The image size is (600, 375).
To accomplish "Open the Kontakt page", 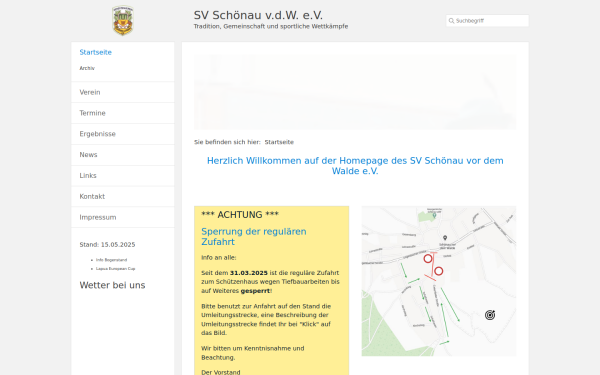I will [x=122, y=197].
